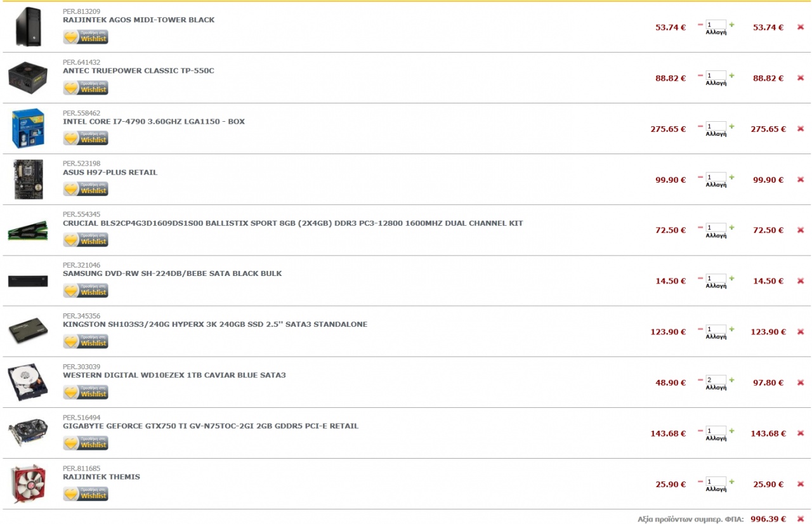Screen dimensions: 812x524
Task: Click Αλλαγή under Gigabyte GTX750 quantity
Action: (x=716, y=438)
